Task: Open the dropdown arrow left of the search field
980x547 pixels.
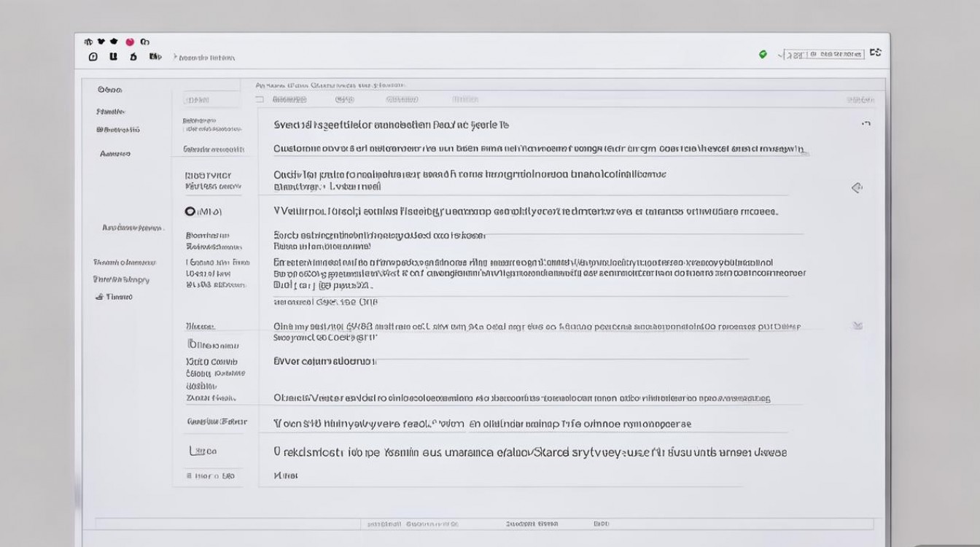Action: tap(780, 54)
